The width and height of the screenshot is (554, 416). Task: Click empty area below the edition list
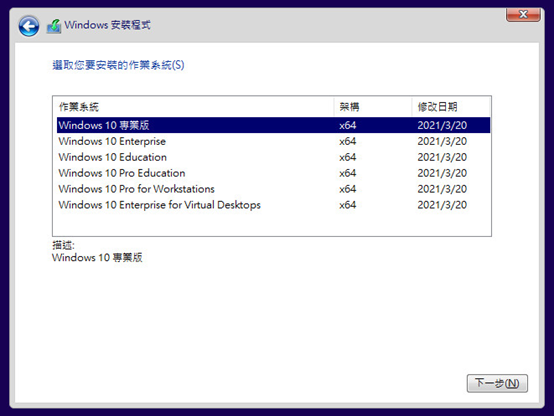pos(272,224)
